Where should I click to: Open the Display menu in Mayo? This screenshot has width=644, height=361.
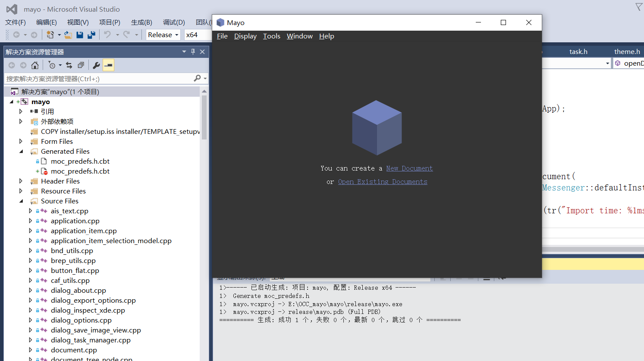[x=245, y=36]
